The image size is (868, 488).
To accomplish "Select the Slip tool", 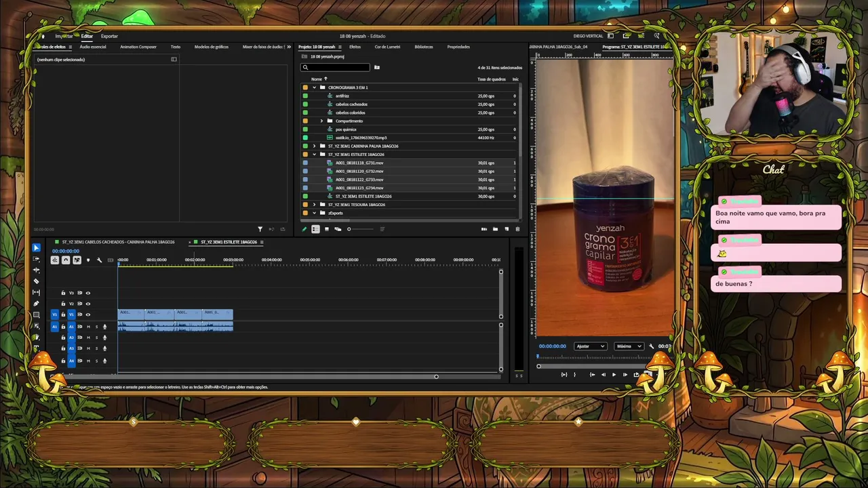I will tap(37, 292).
